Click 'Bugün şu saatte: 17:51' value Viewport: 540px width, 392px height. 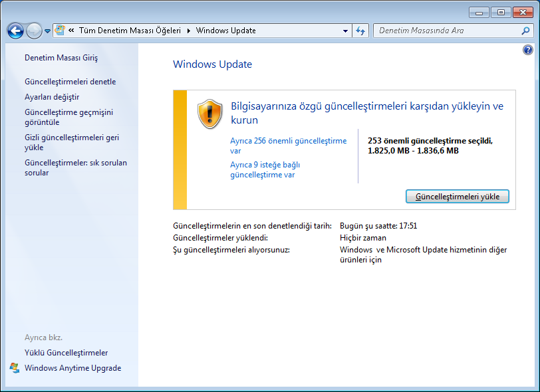[378, 226]
